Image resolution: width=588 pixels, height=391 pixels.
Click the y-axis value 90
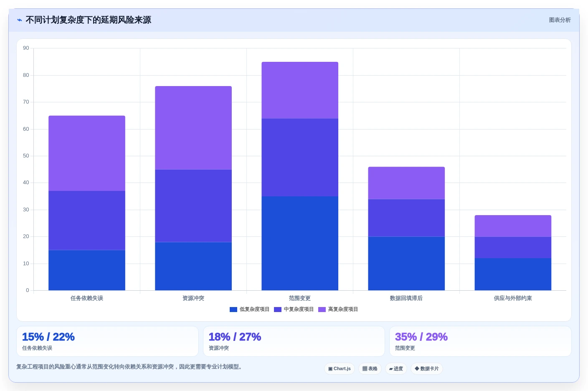click(26, 48)
